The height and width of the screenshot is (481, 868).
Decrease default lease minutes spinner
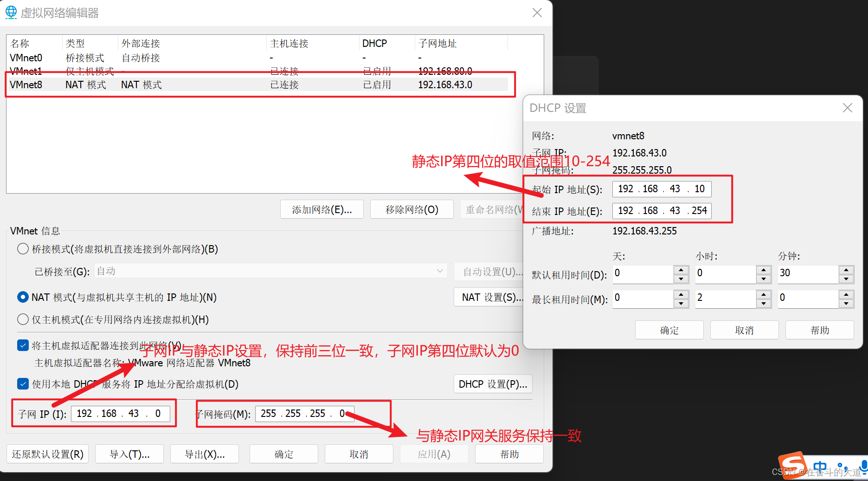pyautogui.click(x=846, y=279)
